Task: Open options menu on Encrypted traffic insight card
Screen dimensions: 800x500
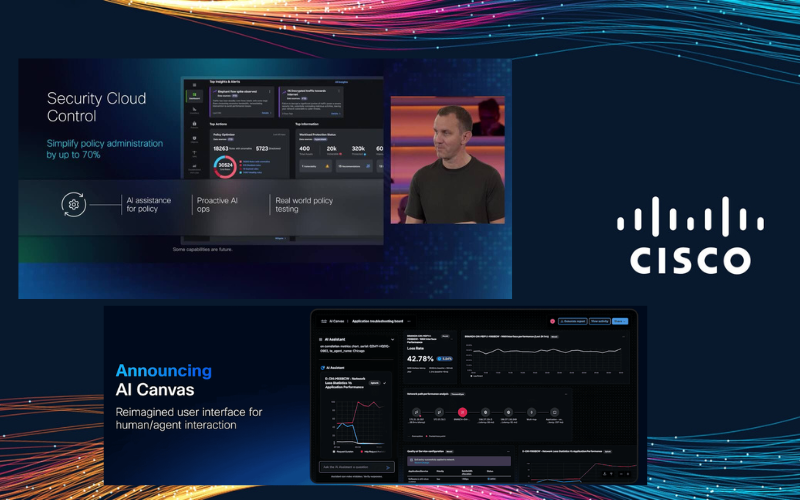Action: coord(339,91)
